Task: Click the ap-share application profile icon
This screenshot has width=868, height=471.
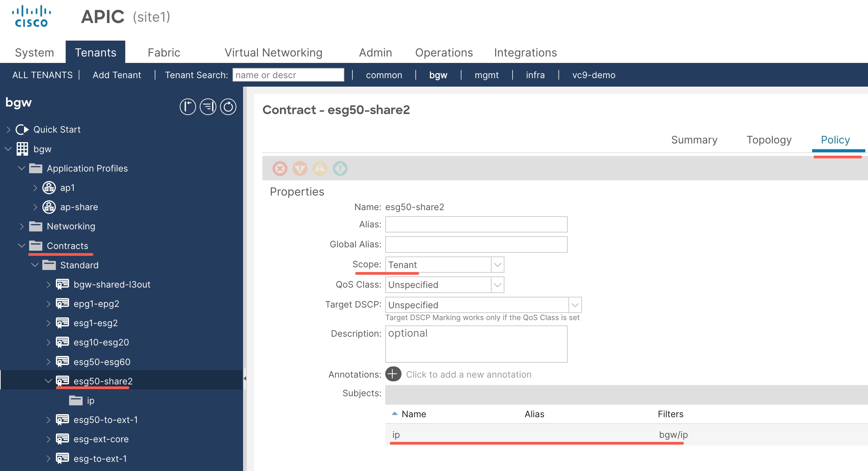Action: pos(49,207)
